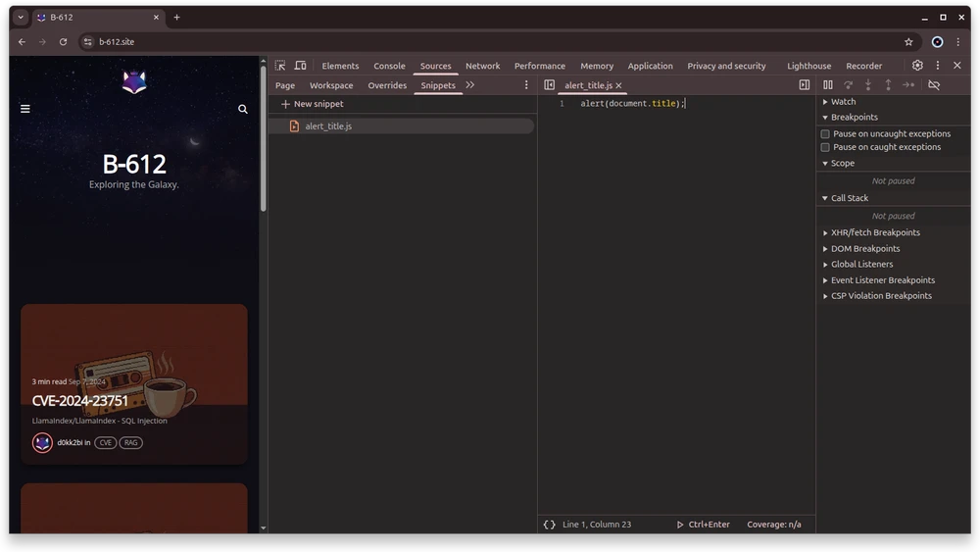Expand the Watch section
Viewport: 980px width, 552px height.
pos(843,102)
